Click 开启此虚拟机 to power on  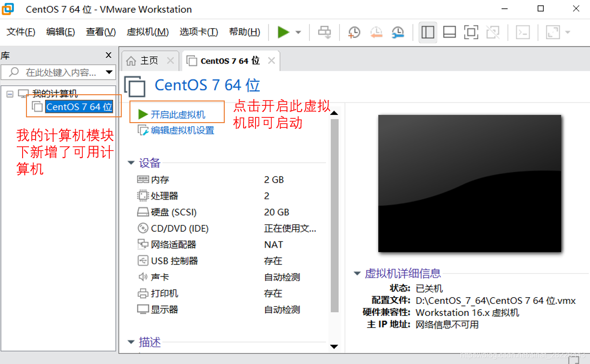[x=178, y=114]
